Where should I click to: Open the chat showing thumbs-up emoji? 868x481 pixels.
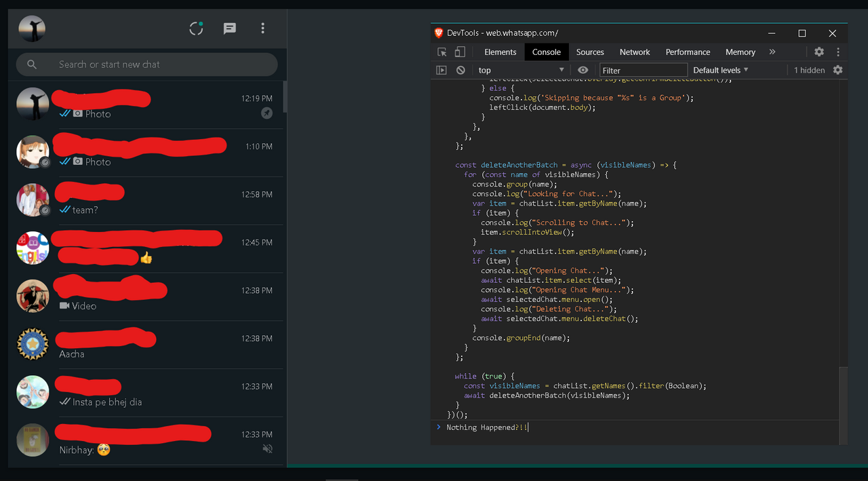click(x=145, y=249)
